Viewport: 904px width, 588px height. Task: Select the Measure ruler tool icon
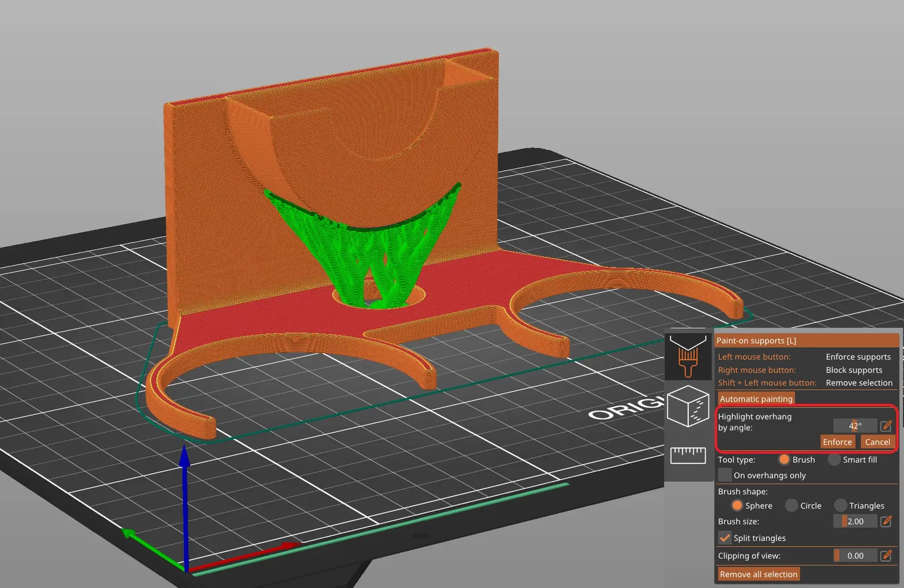pyautogui.click(x=688, y=455)
